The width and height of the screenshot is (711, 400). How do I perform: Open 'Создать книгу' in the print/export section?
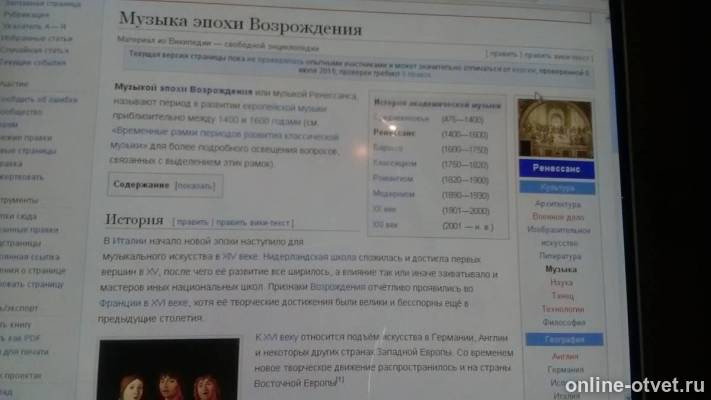[16, 324]
